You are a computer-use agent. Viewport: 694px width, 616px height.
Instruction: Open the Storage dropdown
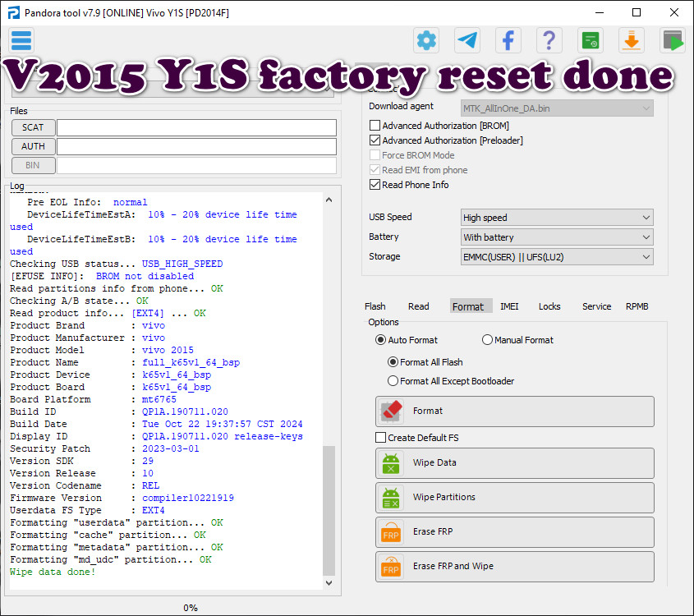(557, 257)
